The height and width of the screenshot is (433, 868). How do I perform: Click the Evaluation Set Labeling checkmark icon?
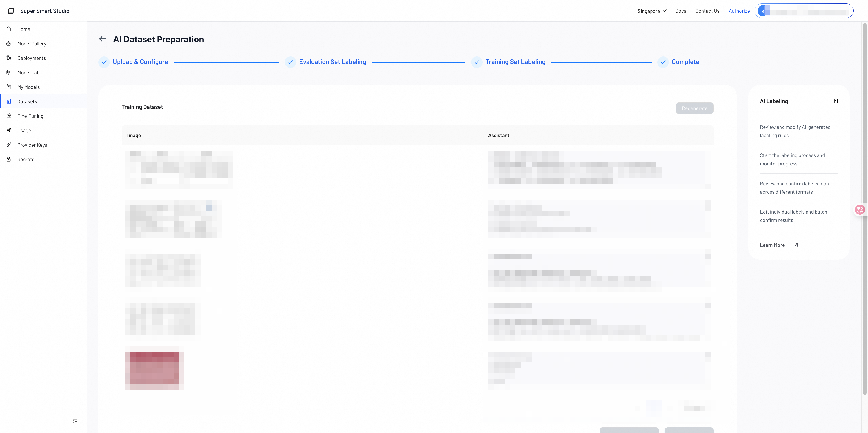pos(290,62)
